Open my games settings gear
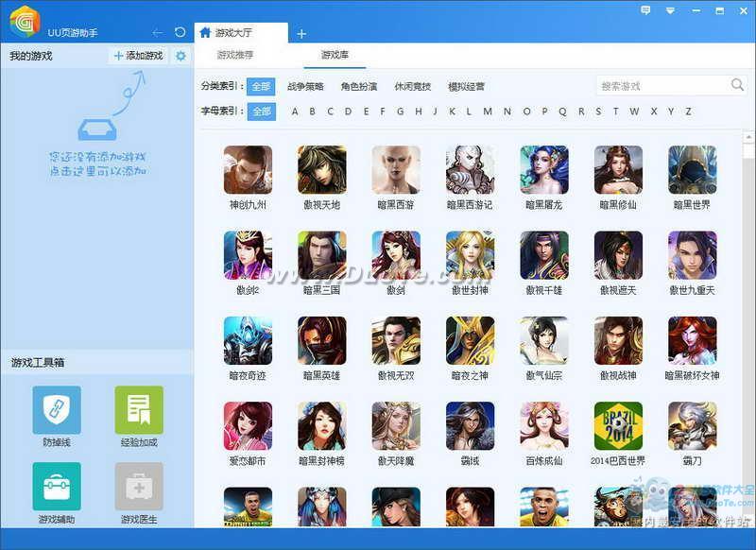756x550 pixels. (x=180, y=56)
